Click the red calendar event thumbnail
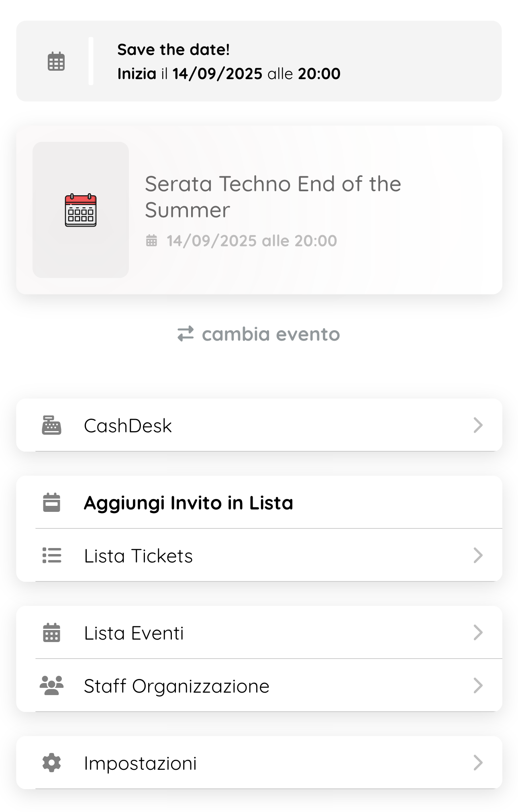Screen dimensions: 518x812 (81, 210)
